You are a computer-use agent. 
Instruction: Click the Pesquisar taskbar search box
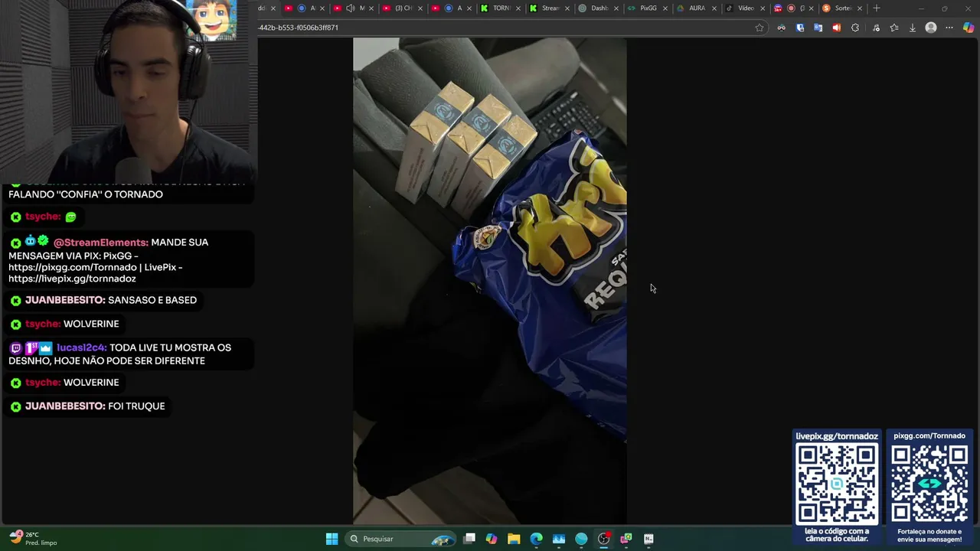(x=400, y=539)
